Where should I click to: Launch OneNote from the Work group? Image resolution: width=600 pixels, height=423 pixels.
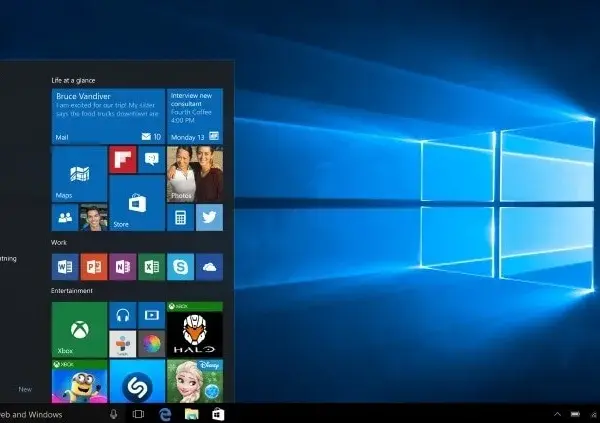tap(122, 266)
